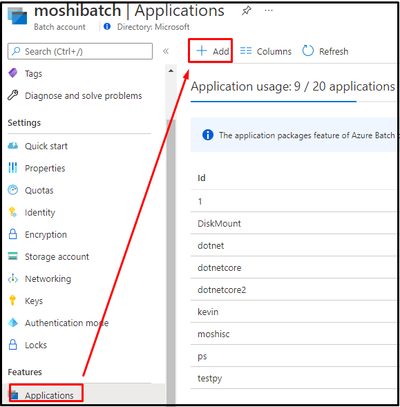Focus the Search (Ctrl+/) field

click(80, 51)
